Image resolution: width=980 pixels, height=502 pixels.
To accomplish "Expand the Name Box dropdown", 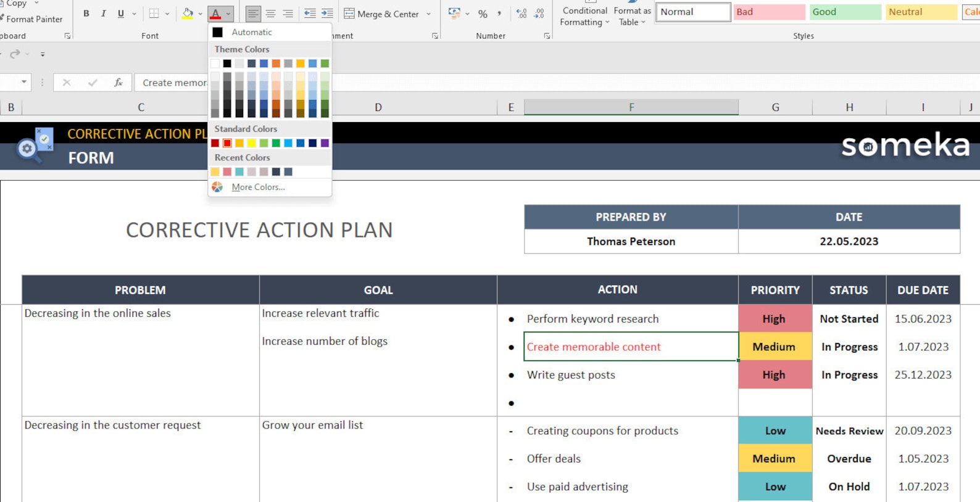I will (x=24, y=82).
